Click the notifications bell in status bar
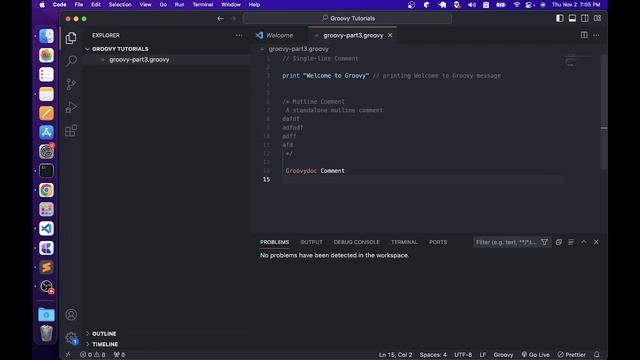Viewport: 640px width, 360px height. [x=597, y=355]
